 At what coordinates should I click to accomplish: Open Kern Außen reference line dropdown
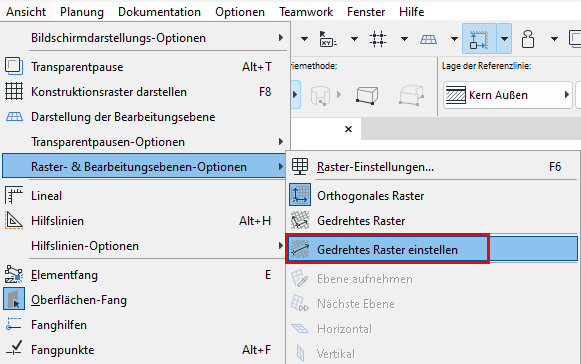508,95
